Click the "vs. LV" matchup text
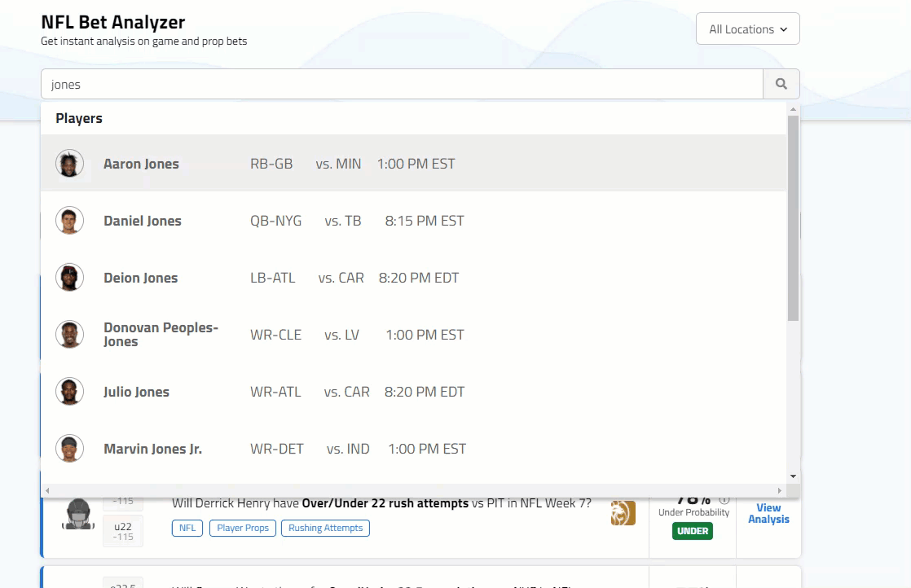 341,335
